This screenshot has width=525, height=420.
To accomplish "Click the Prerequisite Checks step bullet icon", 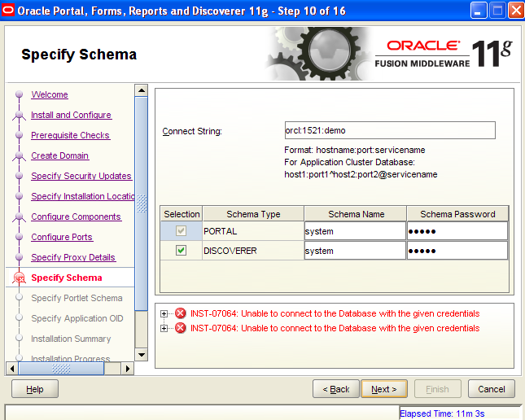I will click(19, 135).
